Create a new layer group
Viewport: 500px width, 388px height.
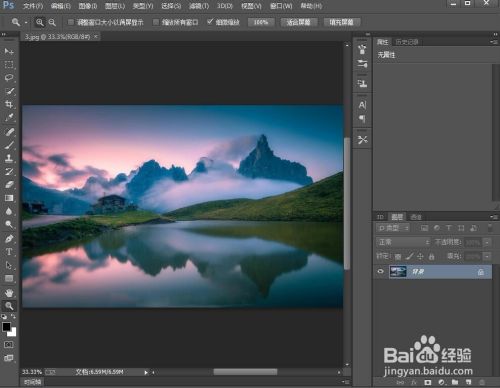pos(455,382)
